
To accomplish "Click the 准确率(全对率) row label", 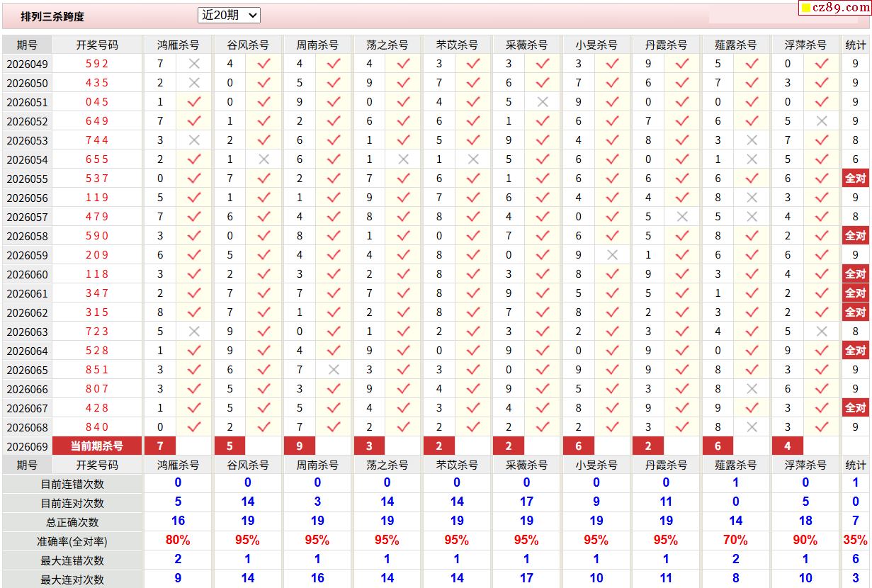I will coord(72,541).
